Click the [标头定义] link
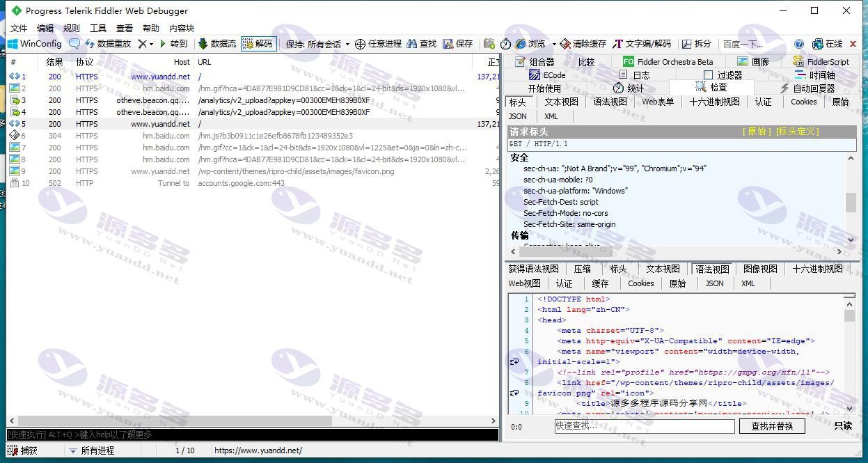Viewport: 868px width, 463px height. pyautogui.click(x=798, y=131)
